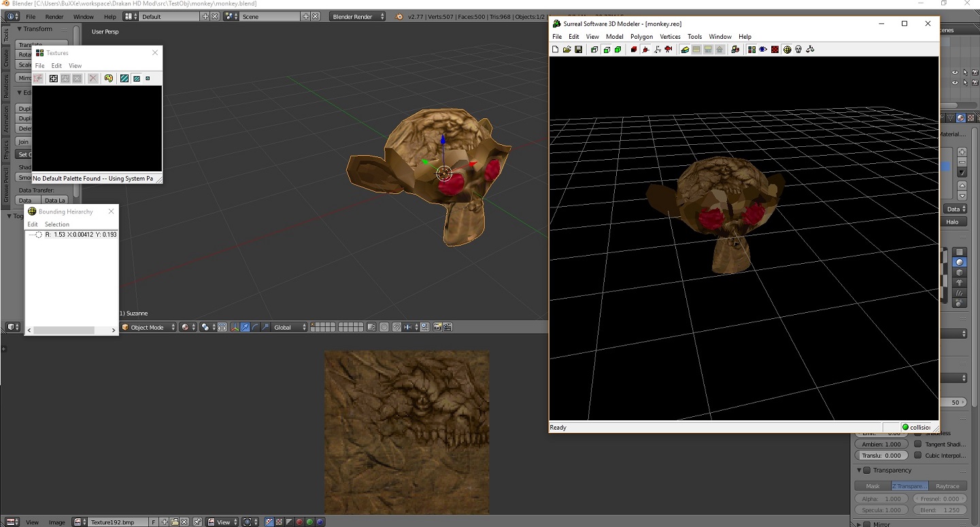Click the red checkerboard texture icon
This screenshot has height=527, width=980.
point(775,50)
